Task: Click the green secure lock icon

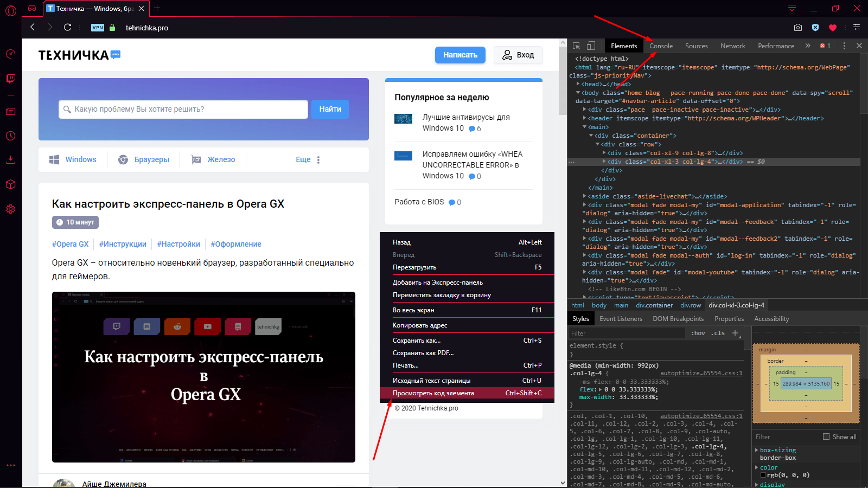Action: 112,28
